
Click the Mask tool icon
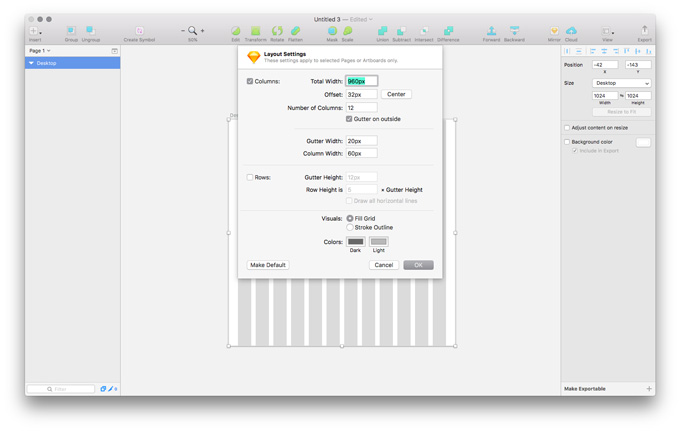point(332,31)
